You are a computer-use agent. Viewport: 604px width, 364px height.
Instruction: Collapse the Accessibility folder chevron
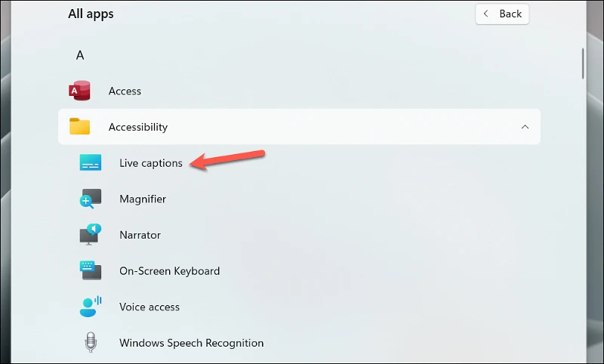click(525, 127)
